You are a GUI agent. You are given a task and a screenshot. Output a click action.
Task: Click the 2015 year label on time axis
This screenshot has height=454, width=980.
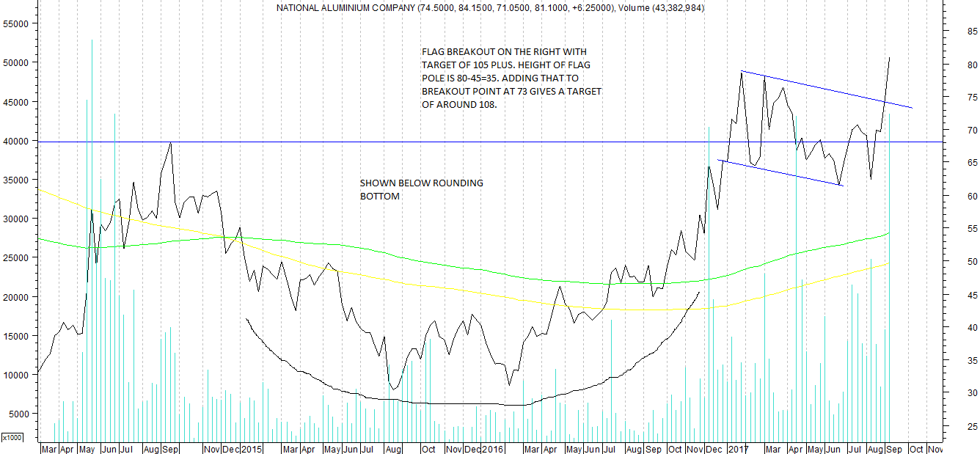(x=252, y=449)
